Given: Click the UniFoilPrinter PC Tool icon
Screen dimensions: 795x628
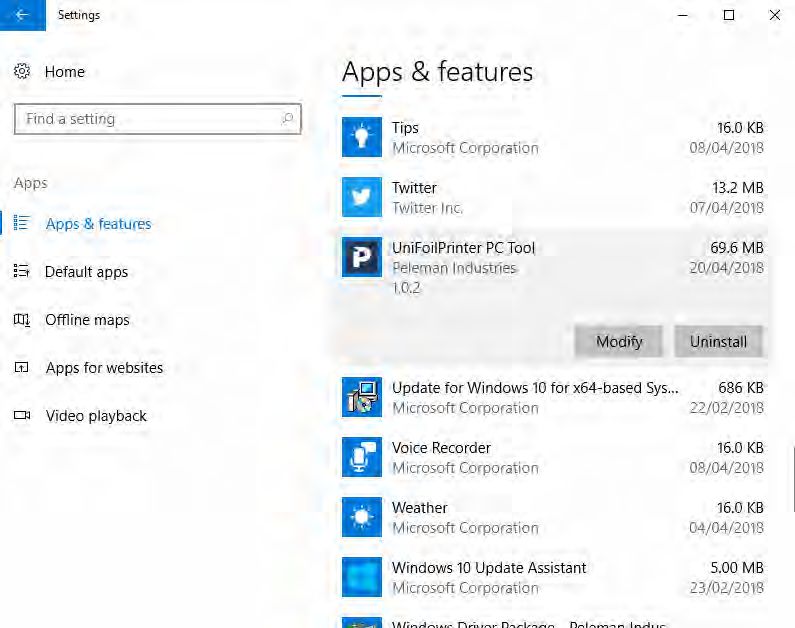Looking at the screenshot, I should click(x=362, y=257).
